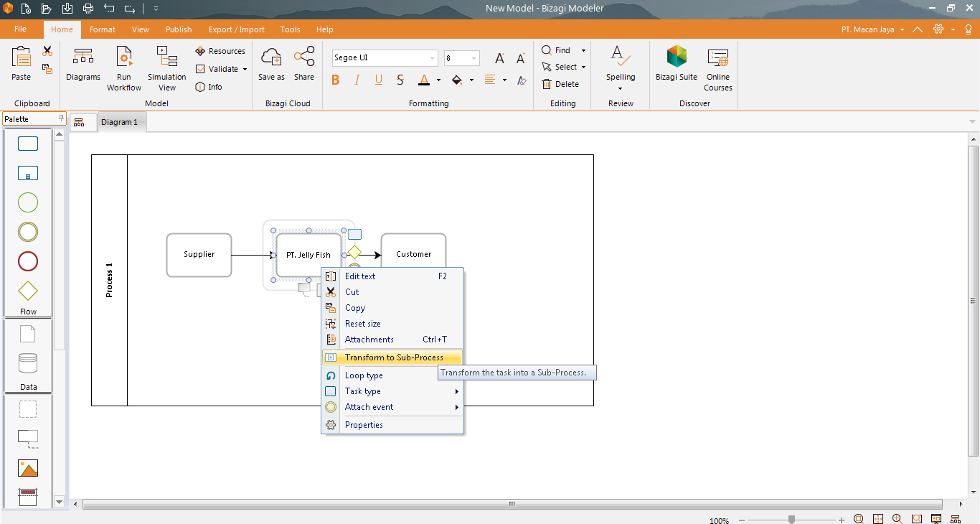980x524 pixels.
Task: Click the File button
Action: point(21,29)
